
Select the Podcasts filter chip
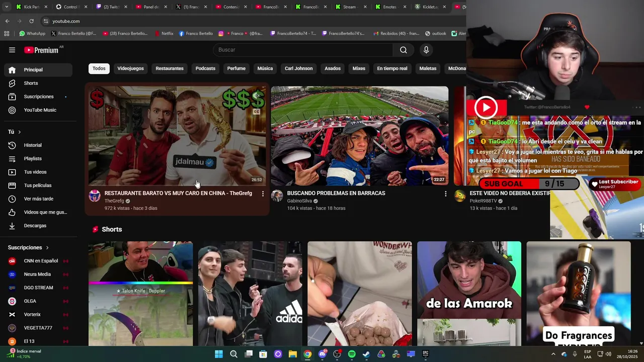[x=205, y=68]
